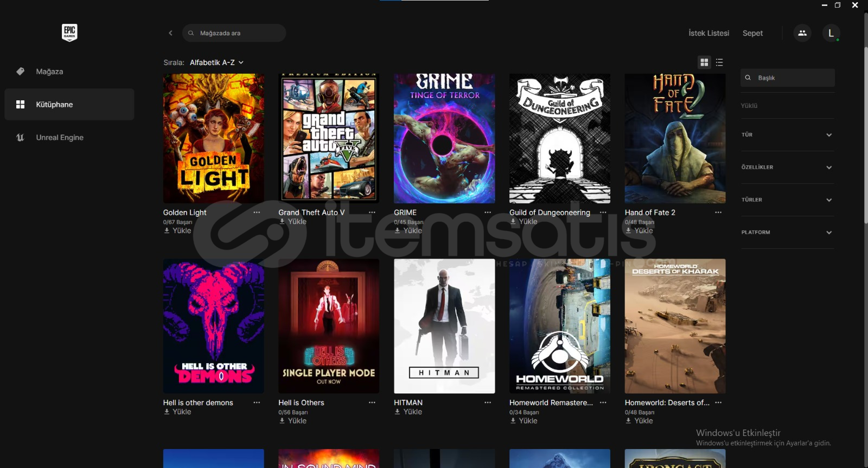Click the Unreal Engine logo icon

[20, 137]
